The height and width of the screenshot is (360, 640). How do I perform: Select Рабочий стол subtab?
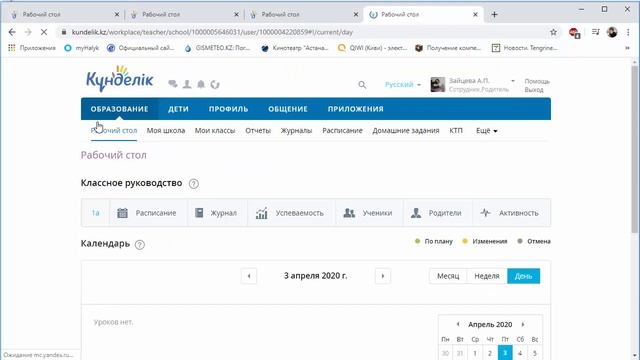pyautogui.click(x=114, y=131)
